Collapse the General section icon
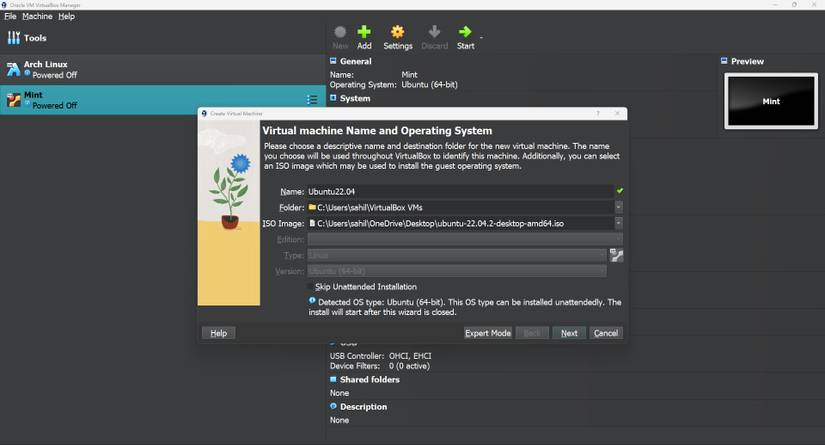The height and width of the screenshot is (445, 825). [x=333, y=61]
